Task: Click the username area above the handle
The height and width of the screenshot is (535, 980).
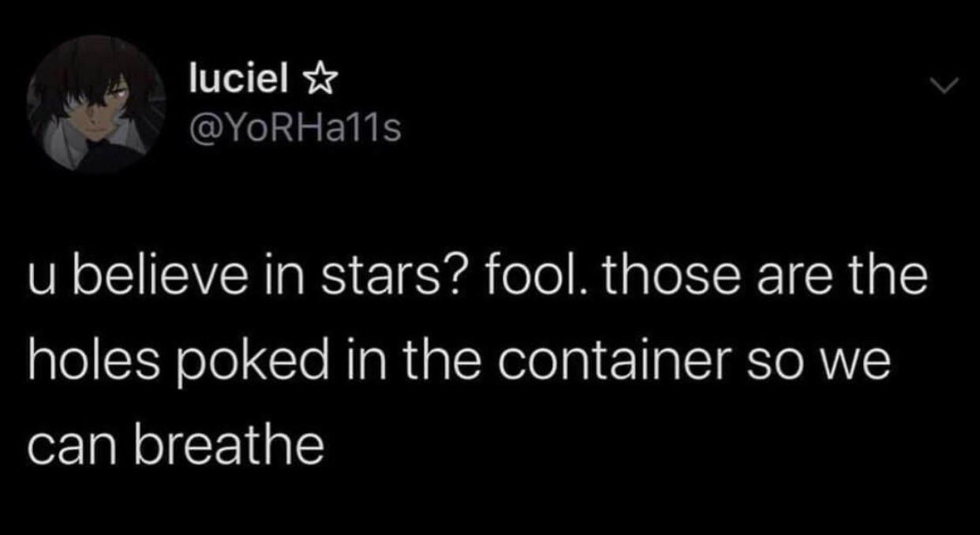Action: pyautogui.click(x=237, y=77)
